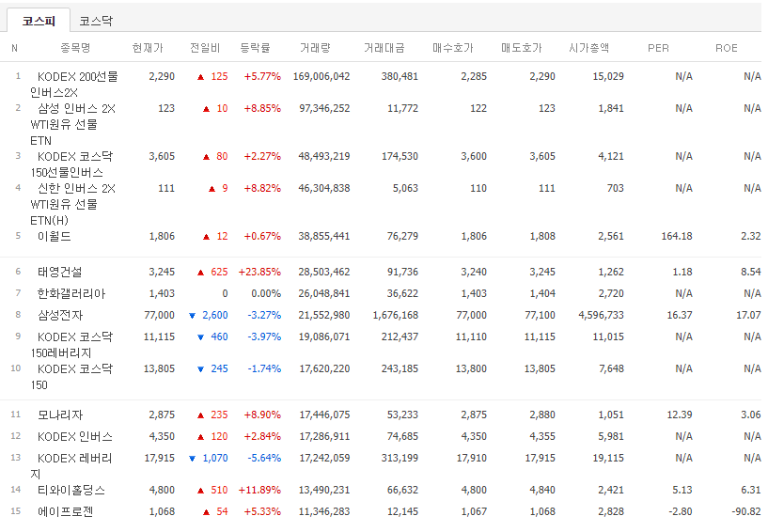Switch to the 코스닥 tab
The image size is (768, 532).
tap(96, 21)
